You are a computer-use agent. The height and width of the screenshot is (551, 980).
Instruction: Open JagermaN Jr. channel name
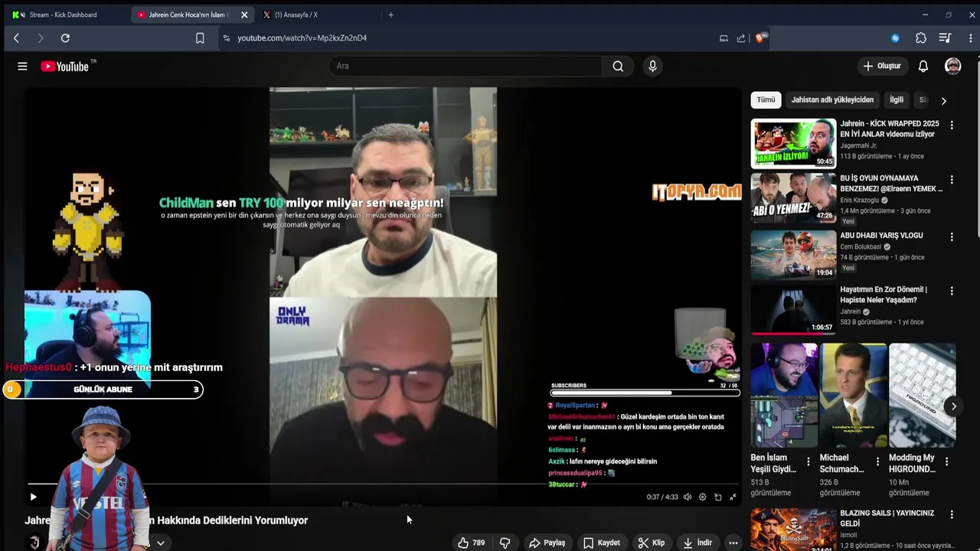pyautogui.click(x=858, y=145)
